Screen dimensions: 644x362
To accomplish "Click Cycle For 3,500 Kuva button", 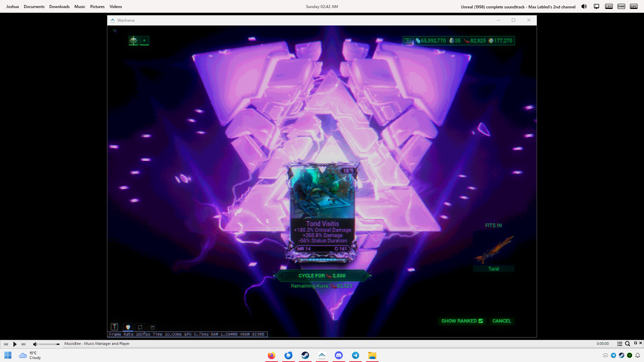I will 322,276.
